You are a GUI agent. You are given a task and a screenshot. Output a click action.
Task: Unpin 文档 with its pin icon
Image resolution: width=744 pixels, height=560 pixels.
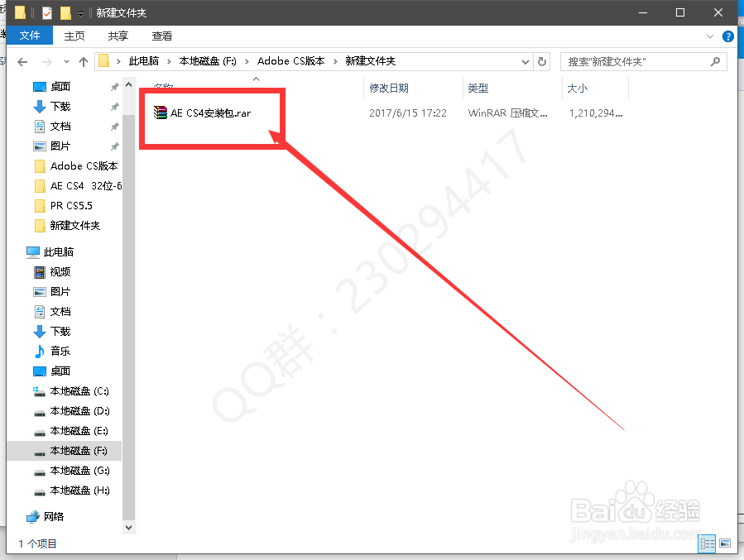tap(114, 127)
